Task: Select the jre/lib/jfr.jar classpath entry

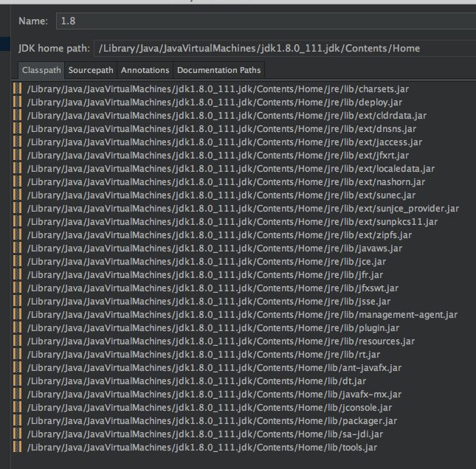Action: (205, 275)
